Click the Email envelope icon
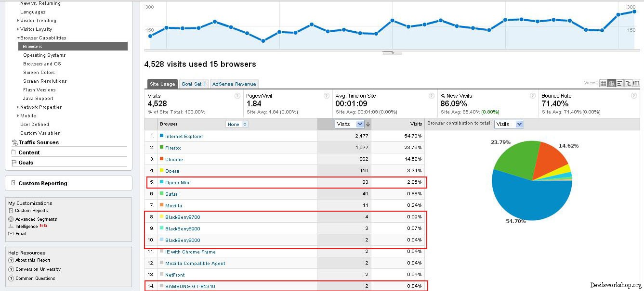Image resolution: width=644 pixels, height=291 pixels. coord(11,234)
